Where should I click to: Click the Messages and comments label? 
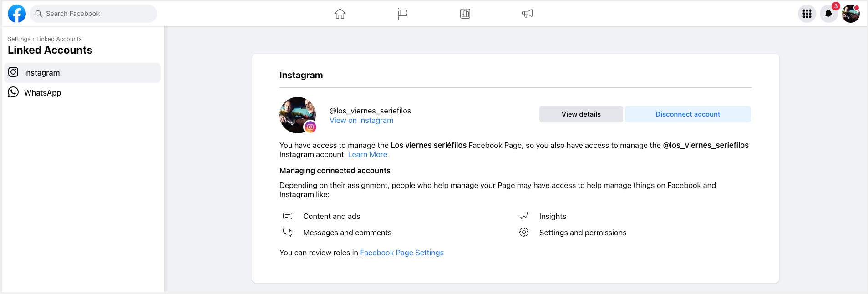pos(347,233)
